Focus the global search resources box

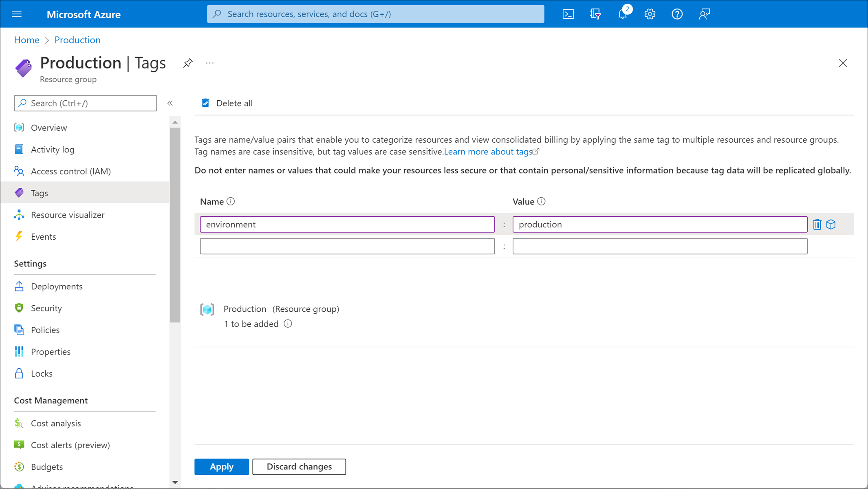tap(375, 14)
